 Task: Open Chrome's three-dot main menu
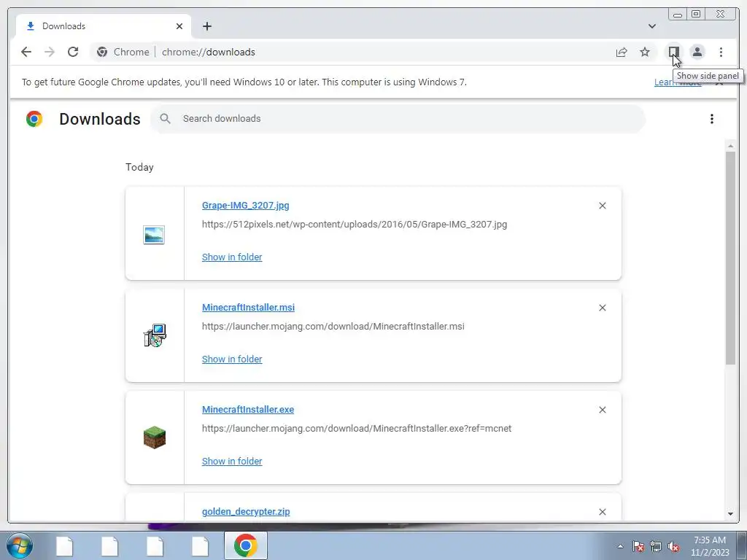tap(721, 52)
